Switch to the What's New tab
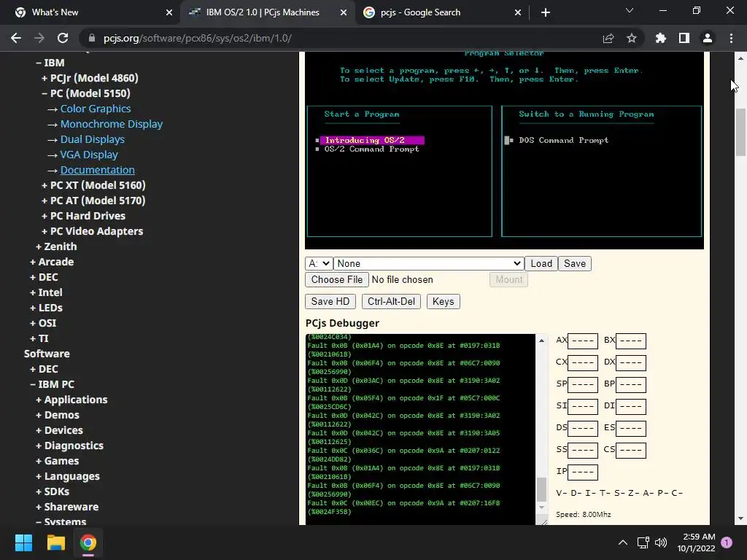 (x=55, y=12)
